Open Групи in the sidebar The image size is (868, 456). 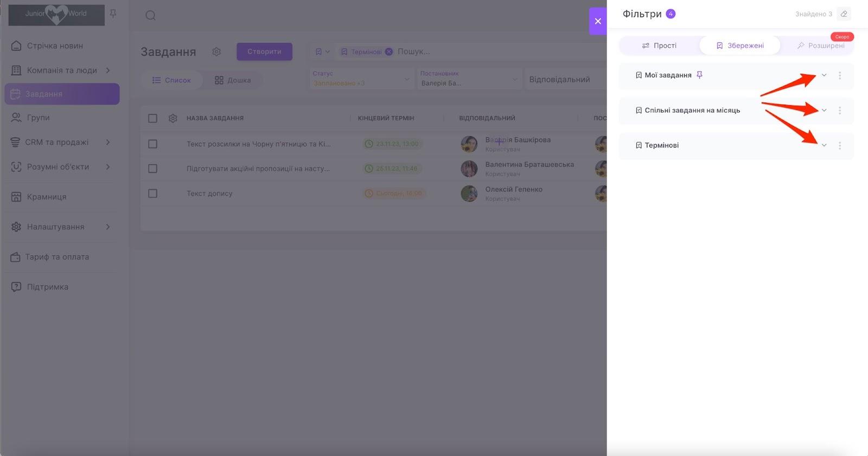pyautogui.click(x=38, y=118)
